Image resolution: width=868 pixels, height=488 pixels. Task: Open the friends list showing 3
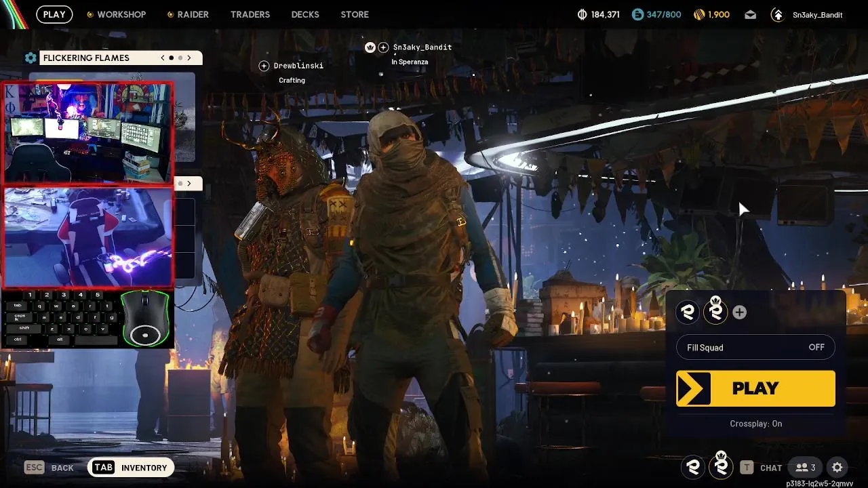(x=806, y=467)
